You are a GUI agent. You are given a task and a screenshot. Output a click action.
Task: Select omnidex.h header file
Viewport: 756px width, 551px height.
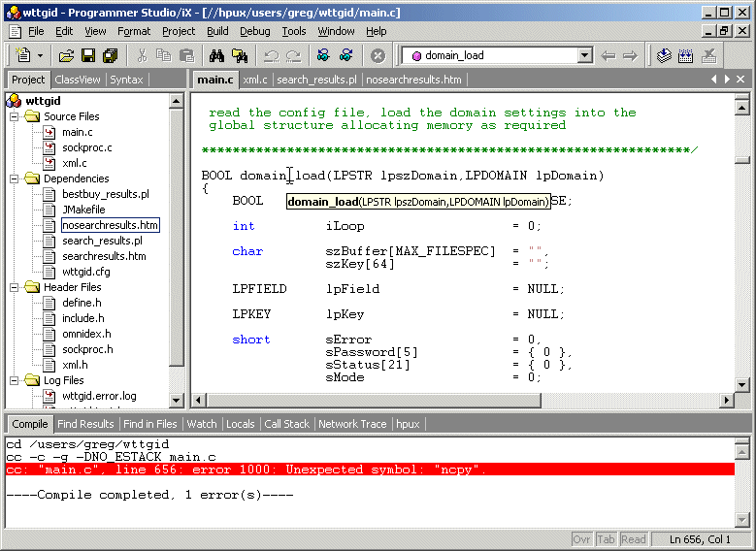click(86, 334)
